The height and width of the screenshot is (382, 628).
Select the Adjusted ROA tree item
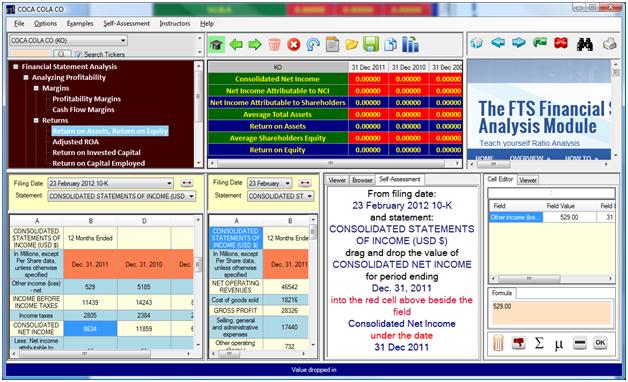click(75, 142)
